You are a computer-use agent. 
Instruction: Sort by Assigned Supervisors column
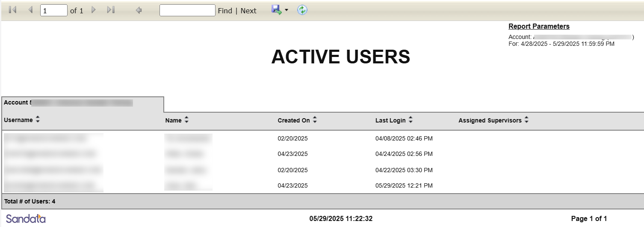526,121
